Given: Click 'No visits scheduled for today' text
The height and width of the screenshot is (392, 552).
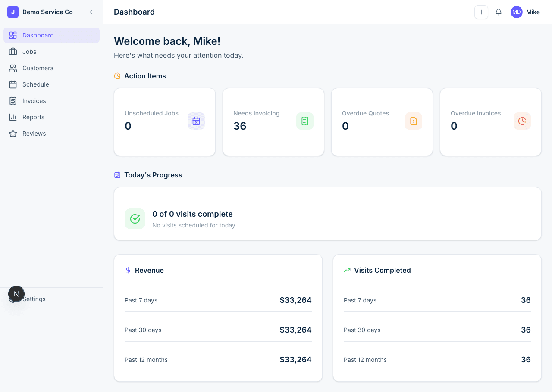Looking at the screenshot, I should tap(194, 225).
